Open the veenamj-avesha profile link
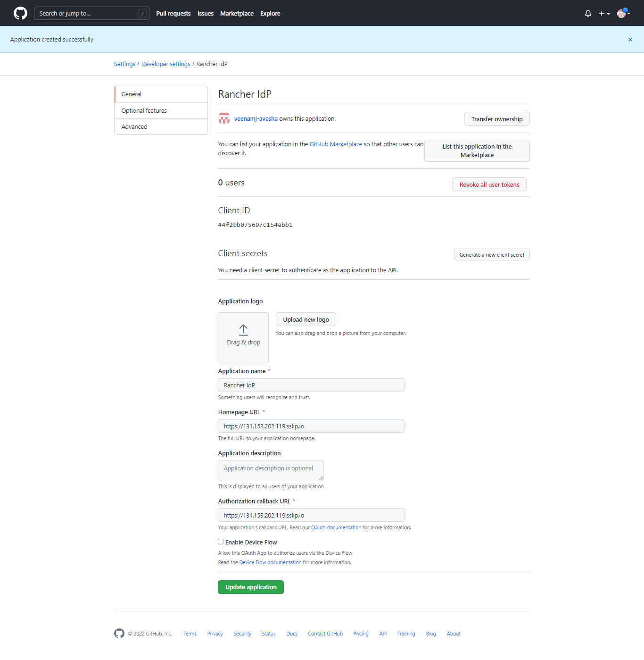 [x=256, y=119]
